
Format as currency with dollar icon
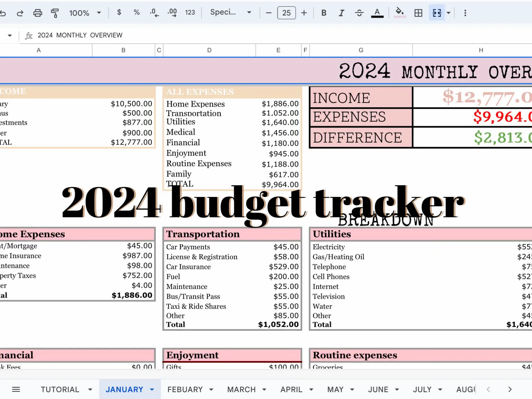pyautogui.click(x=119, y=12)
